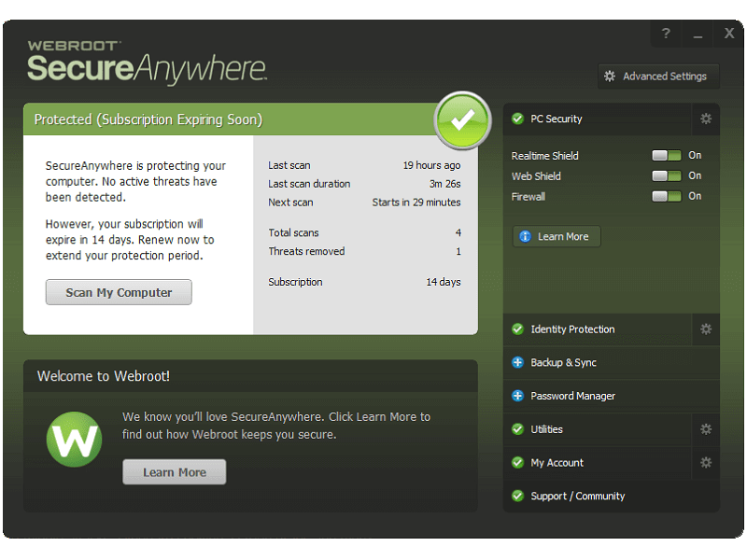Toggle the Realtime Shield switch
This screenshot has width=747, height=560.
tap(667, 155)
